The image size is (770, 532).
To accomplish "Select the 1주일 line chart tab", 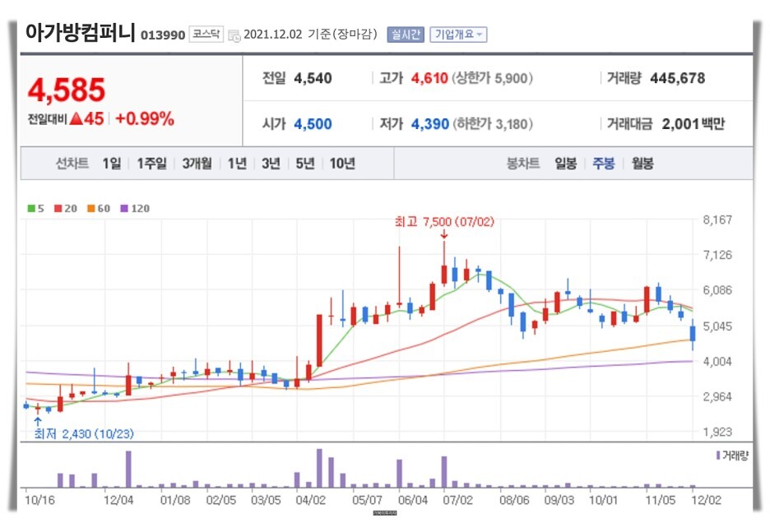I will [x=151, y=164].
